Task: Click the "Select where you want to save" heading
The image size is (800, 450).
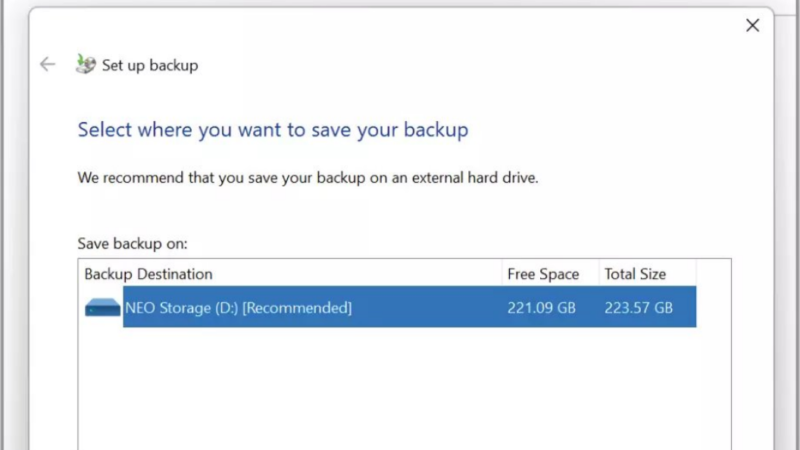Action: pyautogui.click(x=273, y=130)
